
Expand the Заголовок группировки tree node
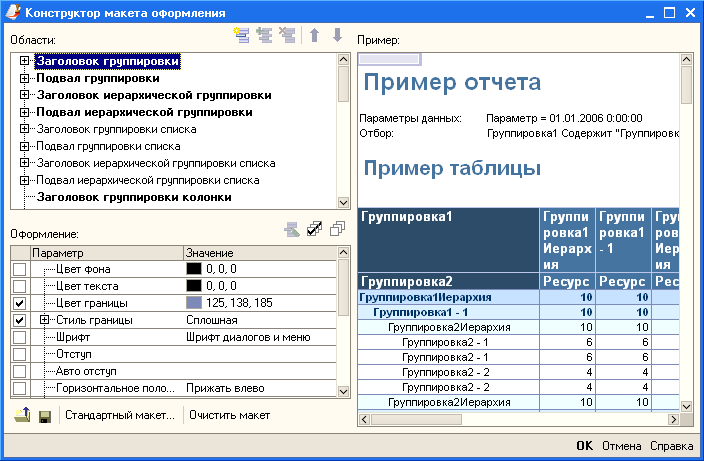[x=25, y=61]
